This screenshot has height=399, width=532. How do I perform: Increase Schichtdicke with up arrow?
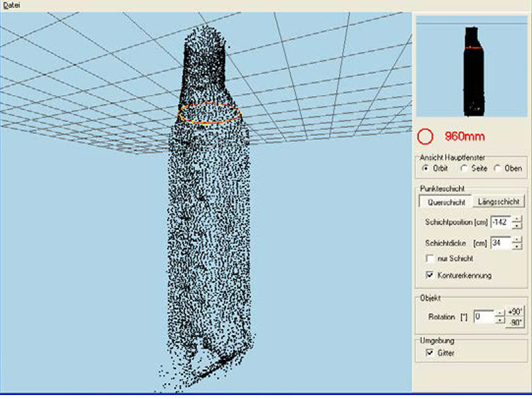(x=517, y=239)
